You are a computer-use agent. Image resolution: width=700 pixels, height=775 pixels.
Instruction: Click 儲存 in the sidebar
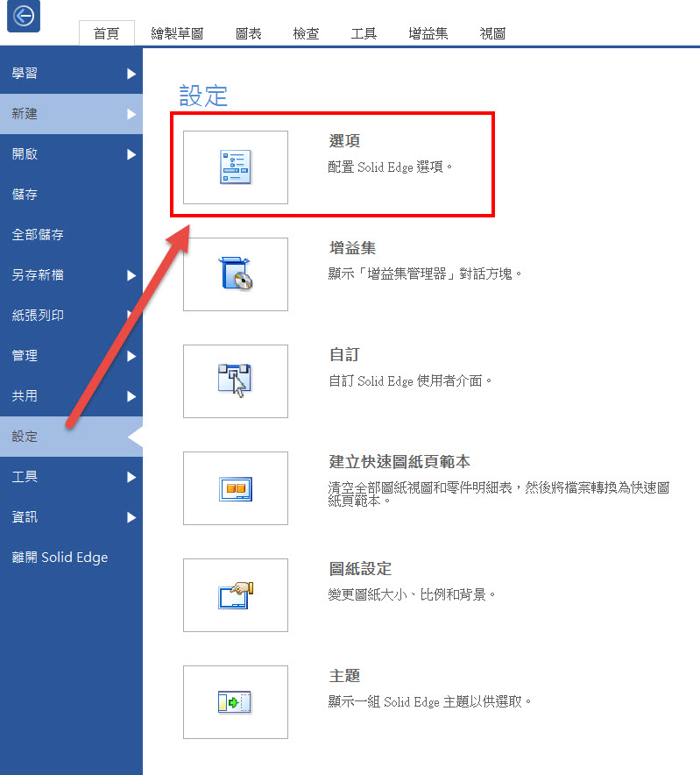[71, 195]
